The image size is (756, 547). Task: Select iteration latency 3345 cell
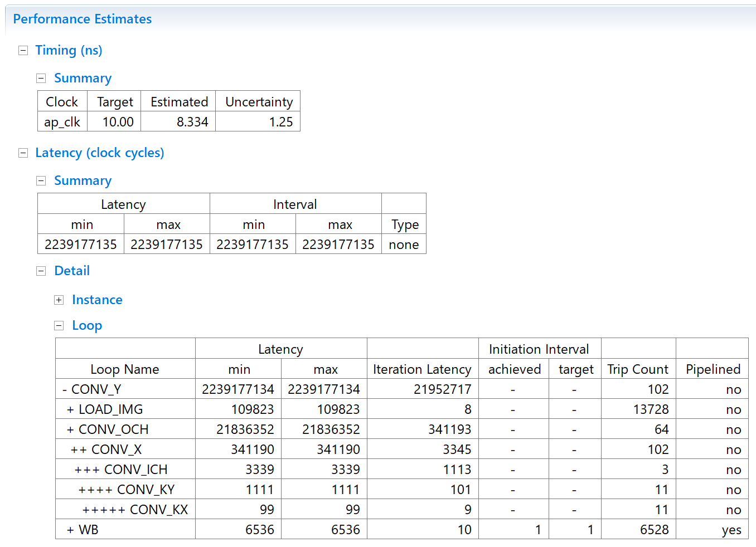[x=423, y=449]
